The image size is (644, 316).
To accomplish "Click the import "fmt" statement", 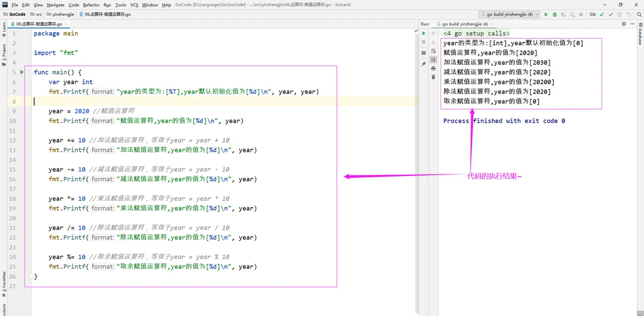I will click(x=56, y=53).
